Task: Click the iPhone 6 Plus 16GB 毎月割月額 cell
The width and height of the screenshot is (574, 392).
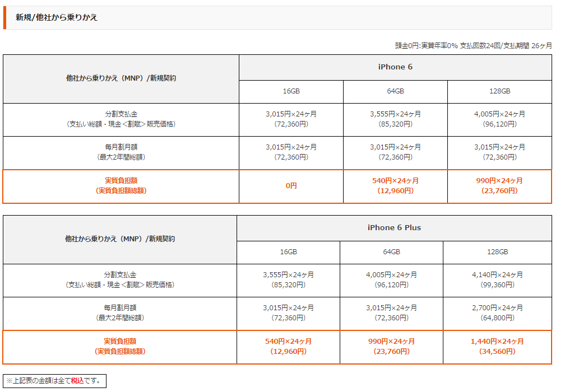Action: point(289,313)
